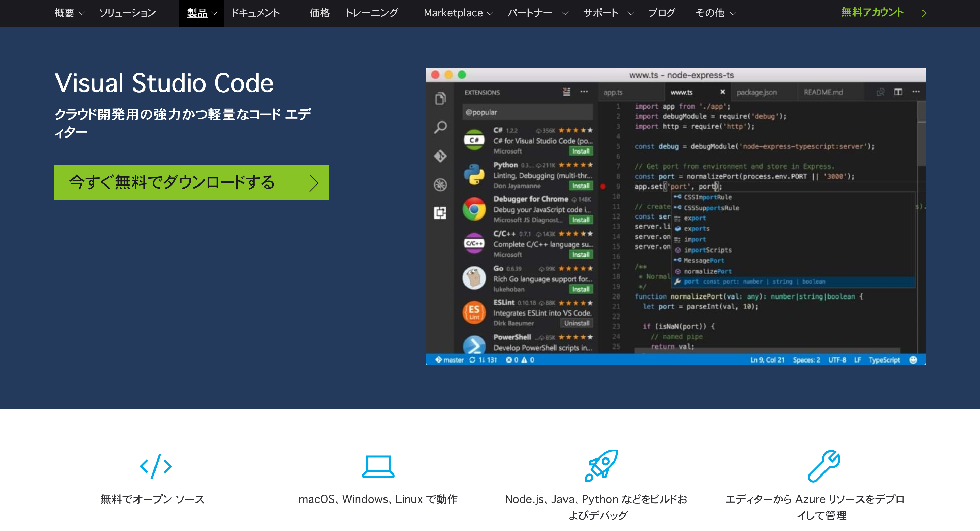Viewport: 980px width, 531px height.
Task: Go to ドキュメント page
Action: pyautogui.click(x=255, y=13)
